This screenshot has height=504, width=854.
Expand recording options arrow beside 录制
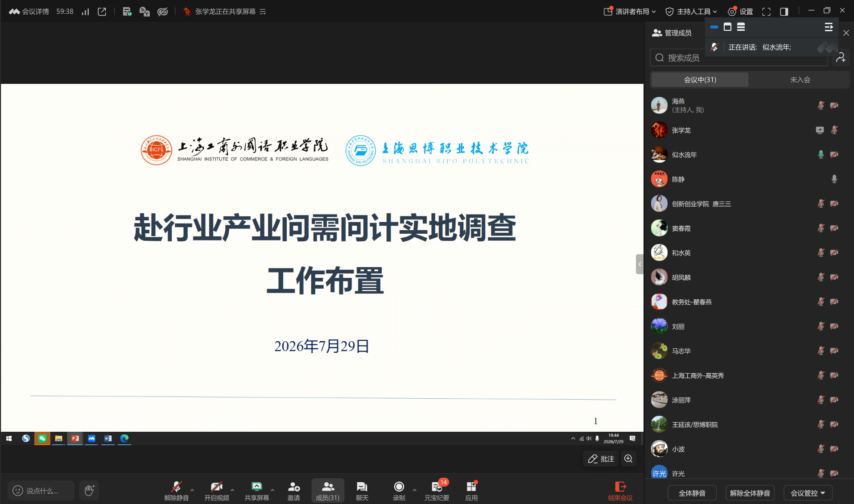pos(414,490)
